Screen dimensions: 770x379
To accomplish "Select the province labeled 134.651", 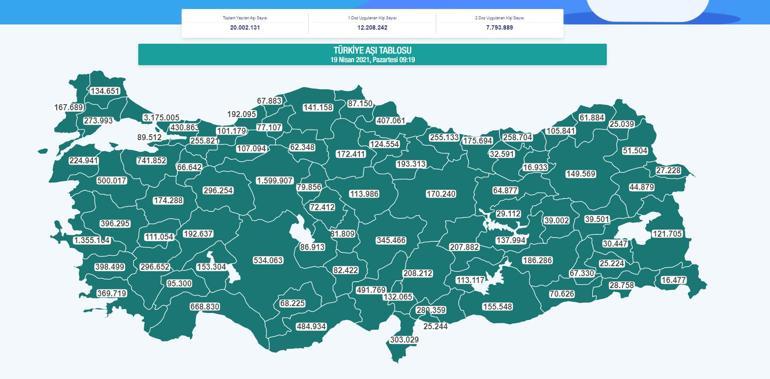I will [105, 91].
